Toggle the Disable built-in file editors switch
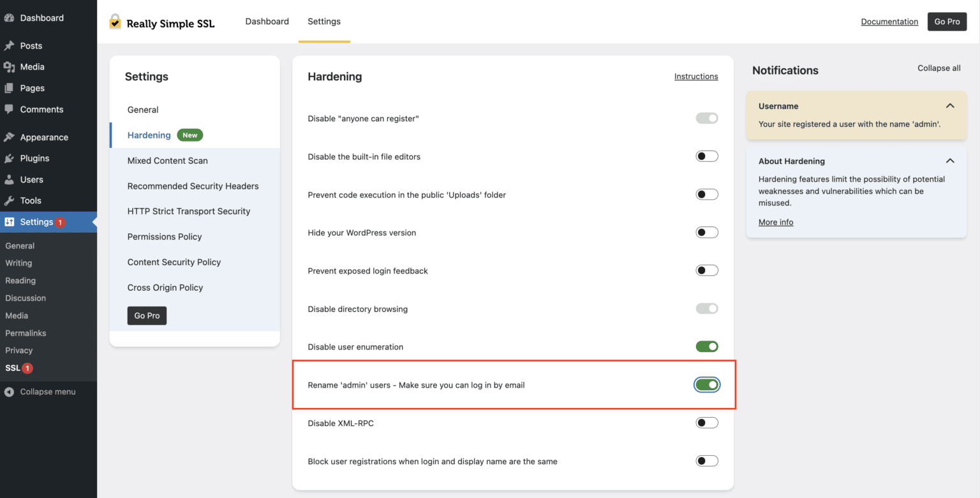Viewport: 980px width, 498px height. (707, 156)
